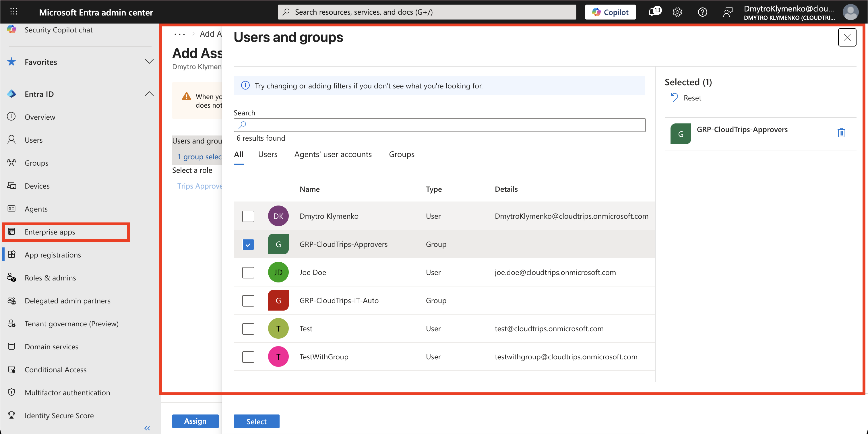Switch to the Groups tab
Viewport: 868px width, 434px height.
[401, 154]
